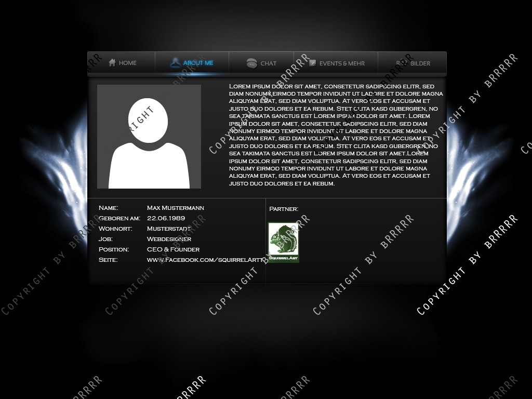Click the Webdesigner job value
Viewport: 532px width, 399px height.
click(x=169, y=239)
